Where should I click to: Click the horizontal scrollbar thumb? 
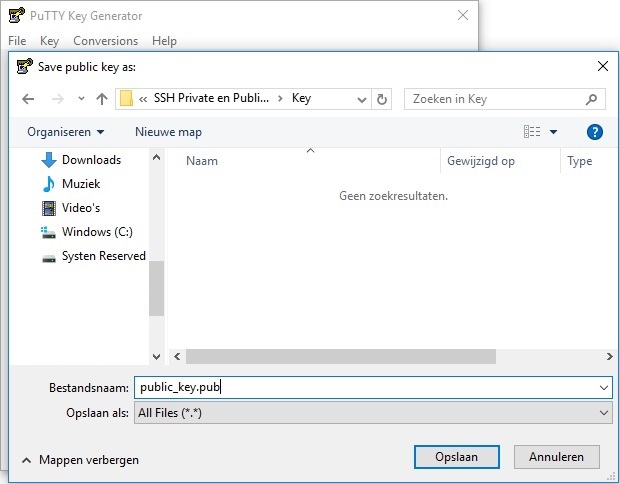[341, 357]
